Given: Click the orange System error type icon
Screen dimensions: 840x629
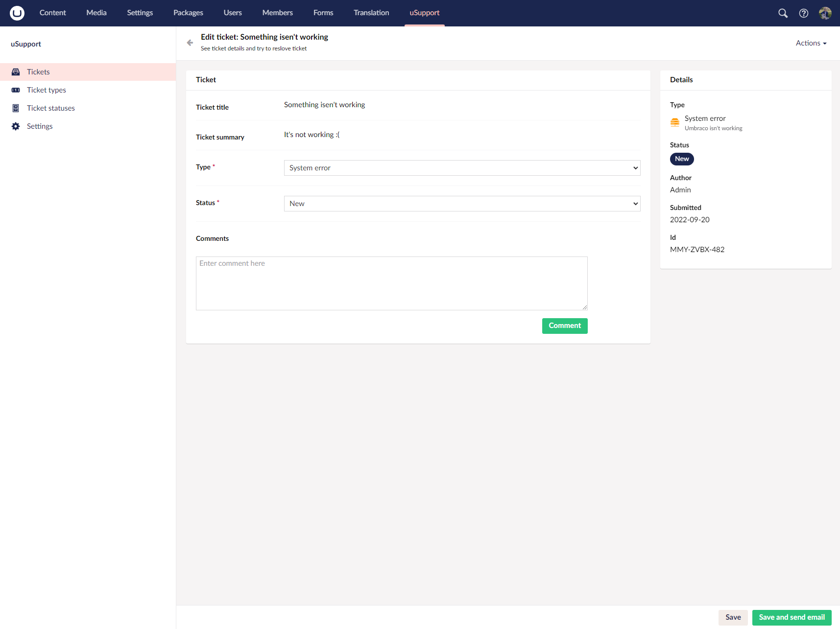Looking at the screenshot, I should click(x=675, y=122).
